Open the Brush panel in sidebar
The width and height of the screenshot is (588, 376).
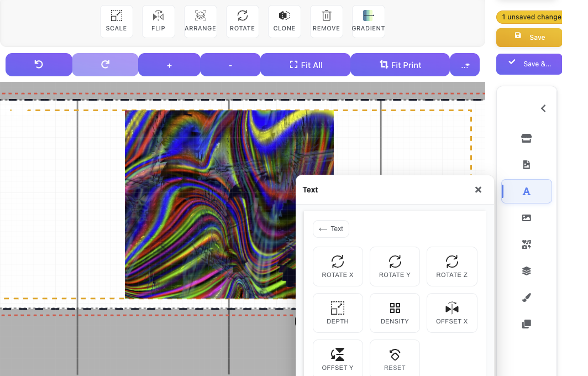tap(526, 297)
